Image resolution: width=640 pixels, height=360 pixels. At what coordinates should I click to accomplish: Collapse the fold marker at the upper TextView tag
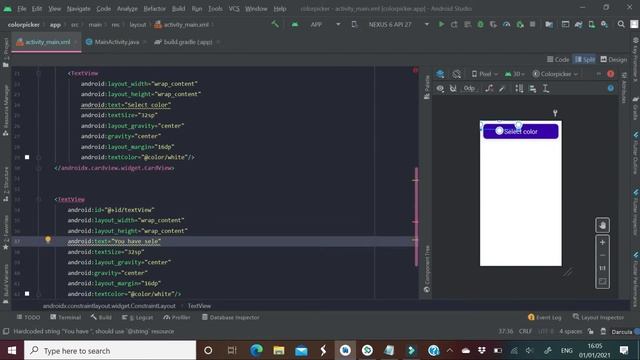[39, 73]
